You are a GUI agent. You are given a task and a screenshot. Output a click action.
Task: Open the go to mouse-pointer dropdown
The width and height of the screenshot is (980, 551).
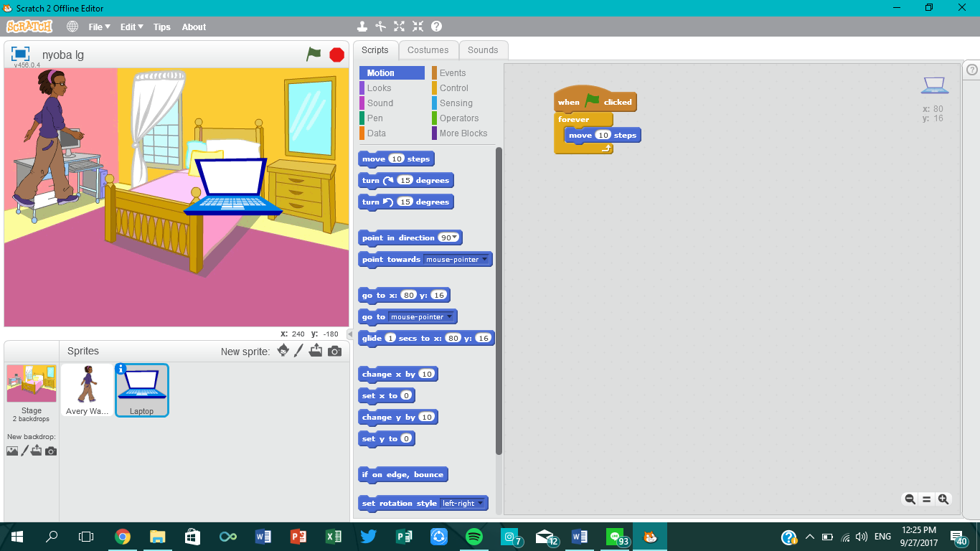click(x=448, y=316)
